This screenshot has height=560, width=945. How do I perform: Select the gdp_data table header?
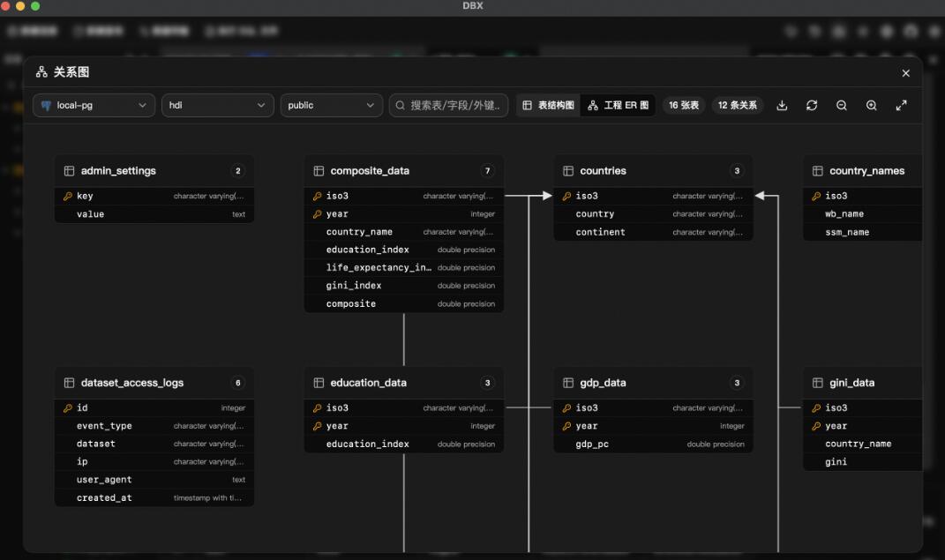(x=653, y=383)
